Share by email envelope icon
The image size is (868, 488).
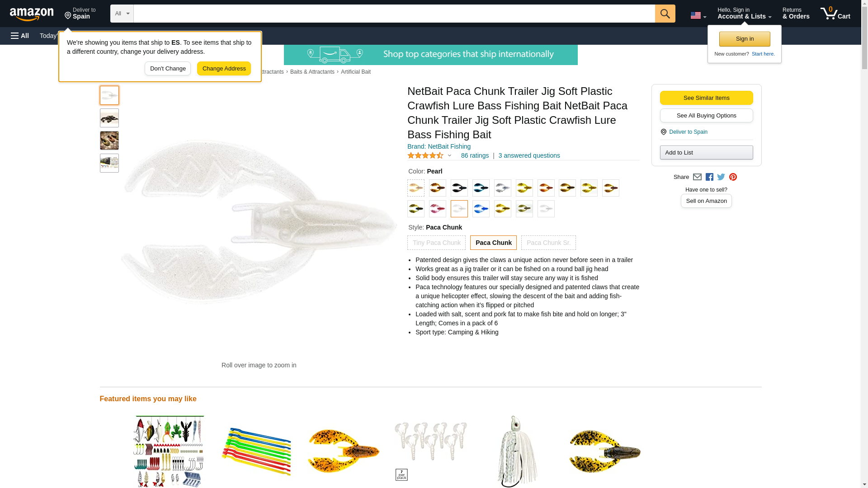click(x=697, y=177)
